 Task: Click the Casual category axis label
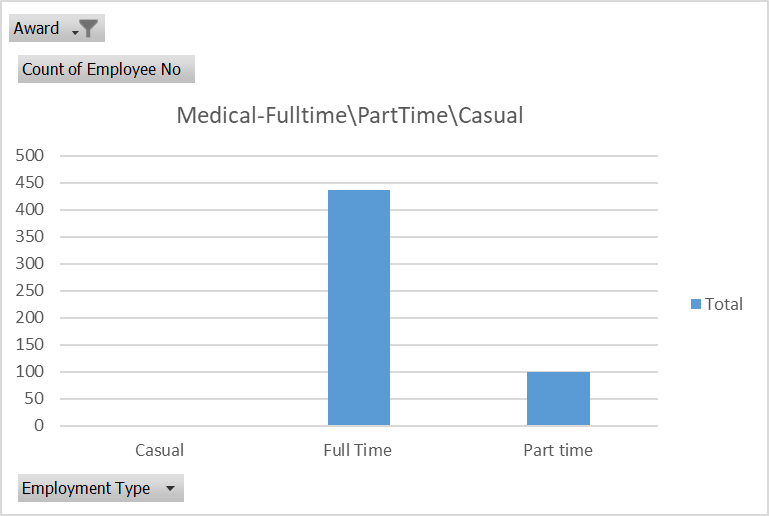point(160,450)
